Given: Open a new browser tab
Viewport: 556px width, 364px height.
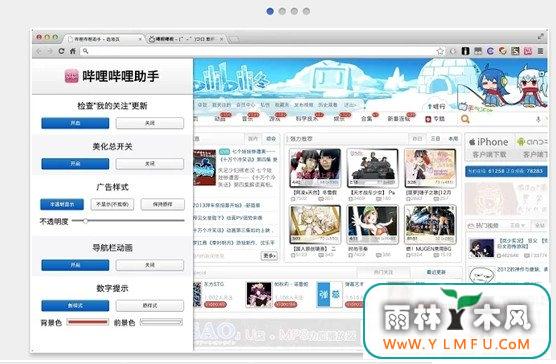Looking at the screenshot, I should click(234, 39).
